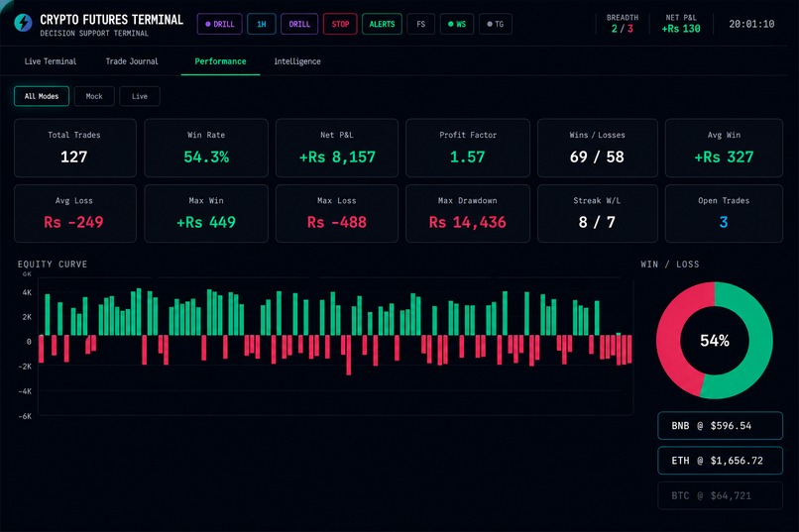Click the 2K axis label on chart
The image size is (799, 532).
pos(27,317)
